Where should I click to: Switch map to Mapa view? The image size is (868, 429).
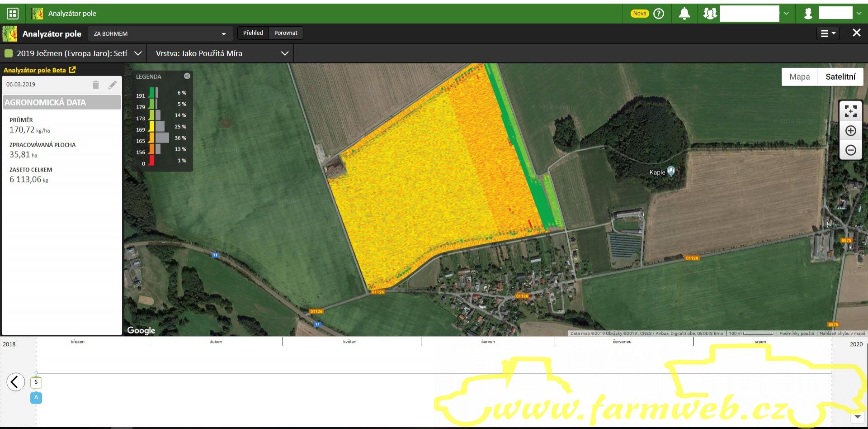click(799, 76)
